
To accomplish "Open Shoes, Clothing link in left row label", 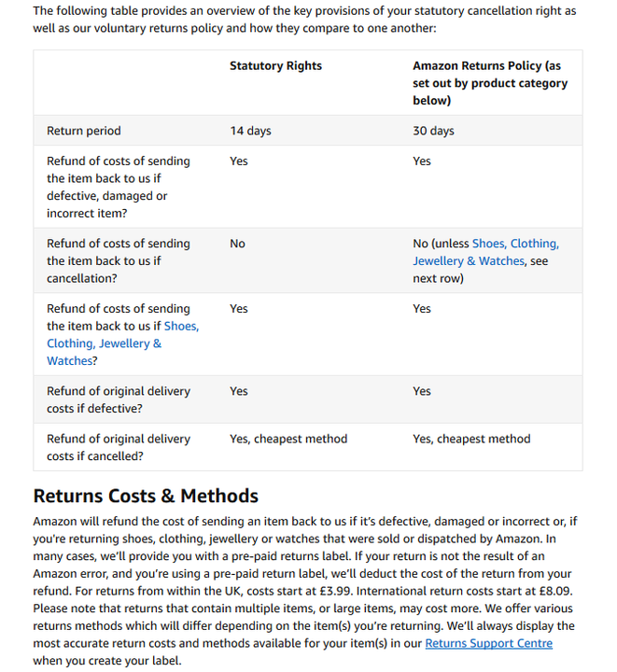I will click(181, 326).
